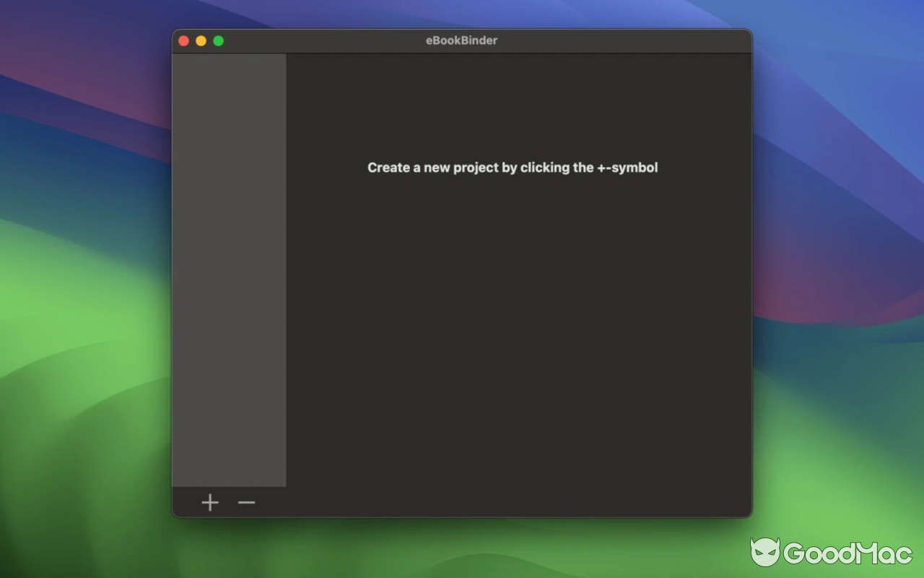Click the +-symbol mentioned in the instructions
Image resolution: width=924 pixels, height=578 pixels.
click(210, 502)
